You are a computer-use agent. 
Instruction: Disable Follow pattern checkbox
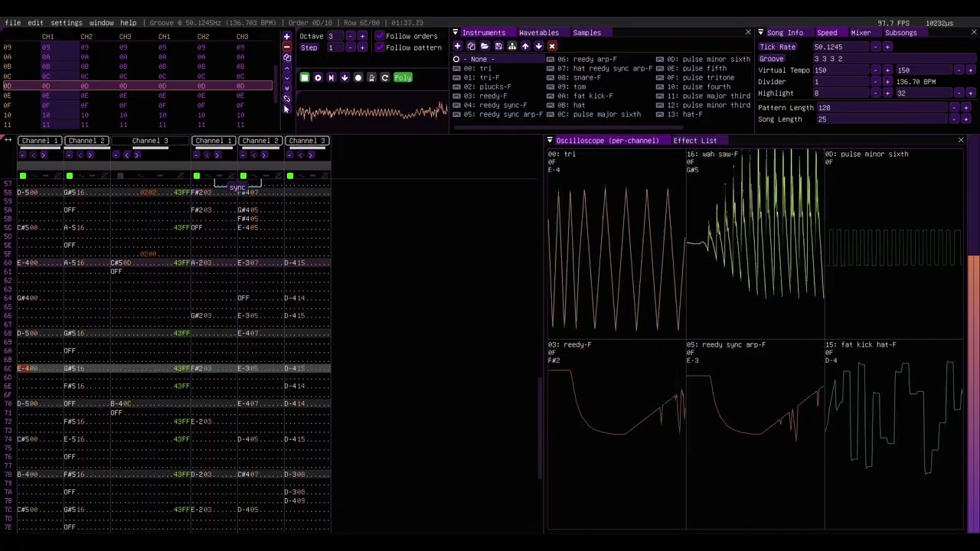(381, 47)
